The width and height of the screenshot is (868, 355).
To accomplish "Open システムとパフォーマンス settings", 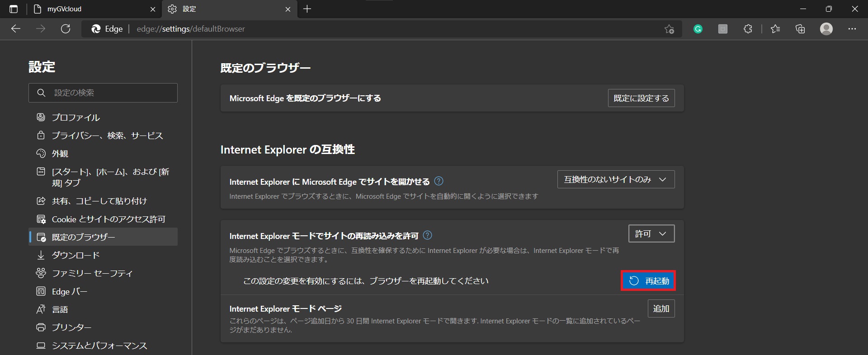I will [103, 346].
